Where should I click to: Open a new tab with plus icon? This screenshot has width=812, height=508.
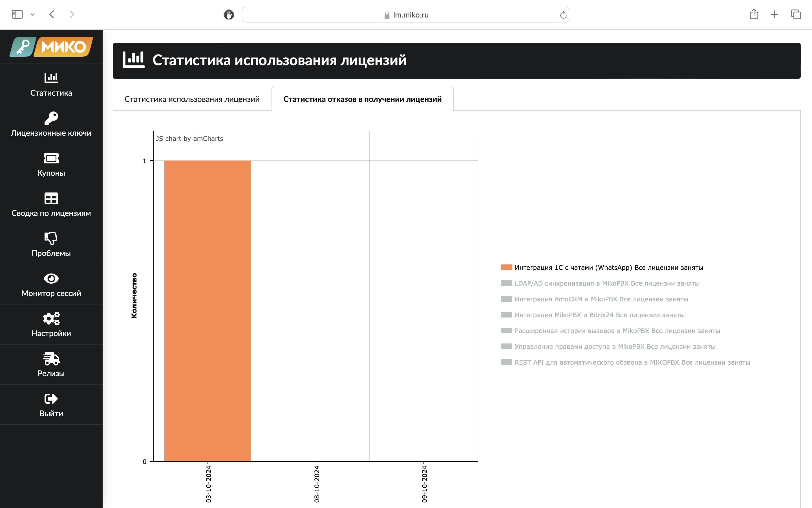coord(775,14)
